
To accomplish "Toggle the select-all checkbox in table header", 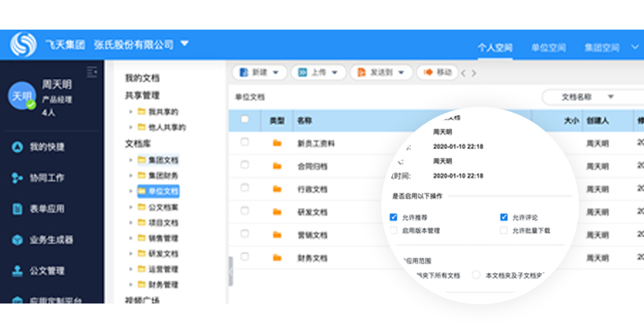I will pos(245,119).
